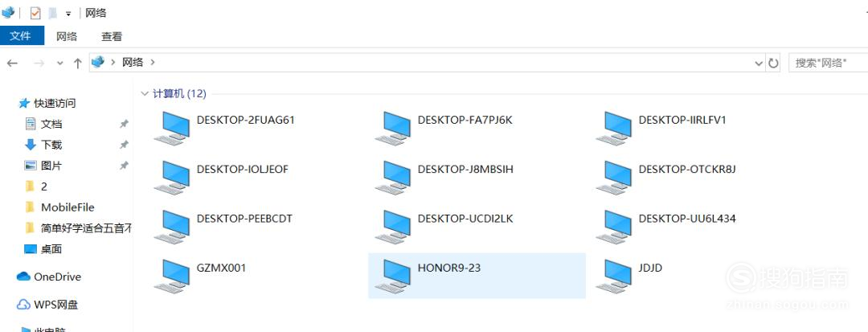Collapse the 计算机 (12) group

[145, 93]
